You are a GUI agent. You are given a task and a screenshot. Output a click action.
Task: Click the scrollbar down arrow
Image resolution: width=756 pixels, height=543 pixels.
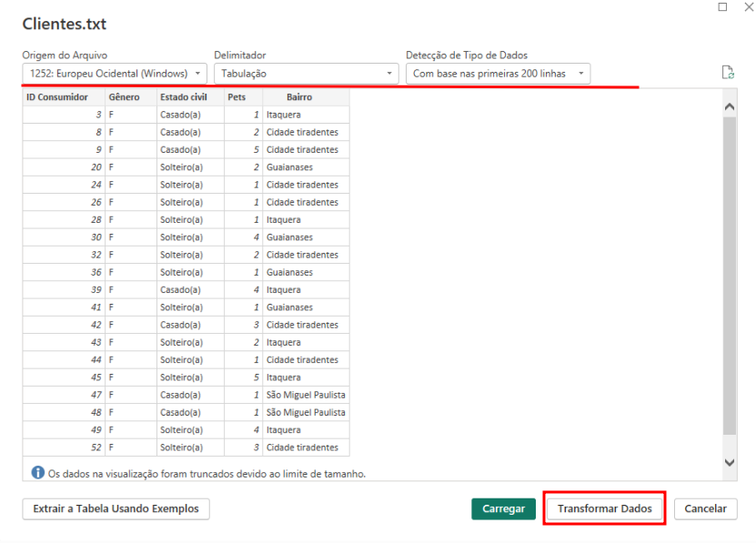[729, 461]
